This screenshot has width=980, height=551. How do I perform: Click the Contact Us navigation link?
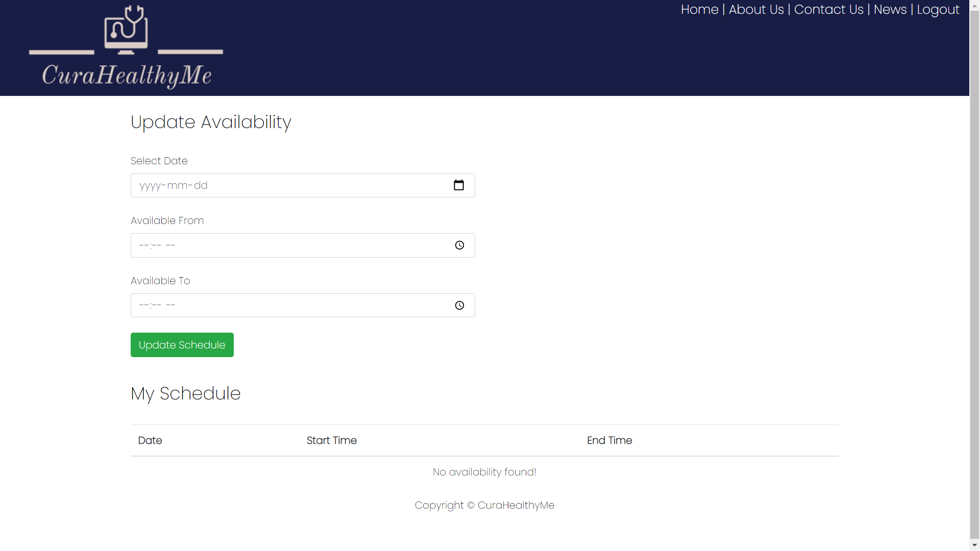[828, 9]
